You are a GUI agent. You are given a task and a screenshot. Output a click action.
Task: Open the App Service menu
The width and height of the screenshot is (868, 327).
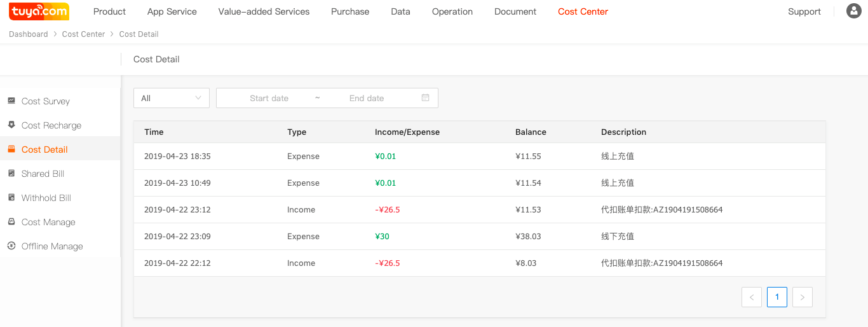click(172, 11)
